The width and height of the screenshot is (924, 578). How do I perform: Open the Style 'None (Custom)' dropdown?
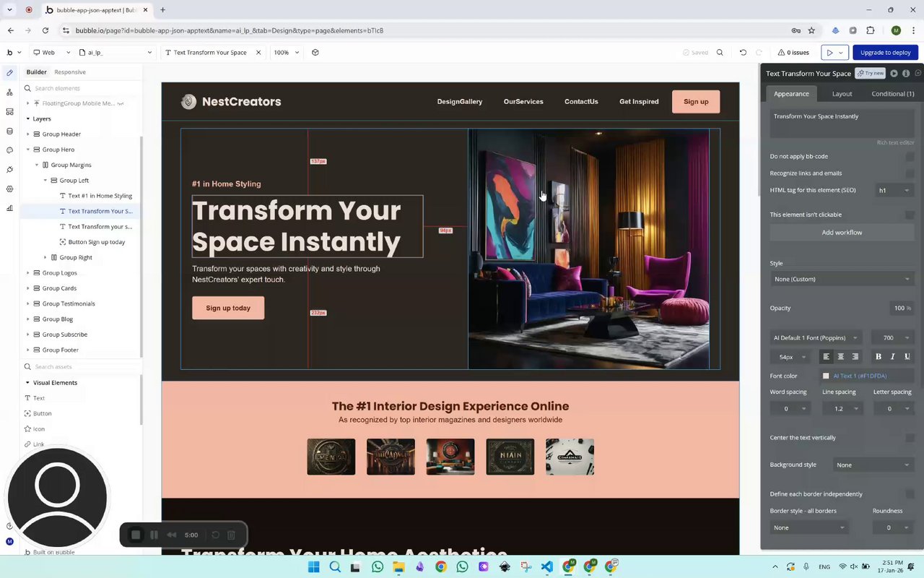click(x=842, y=279)
